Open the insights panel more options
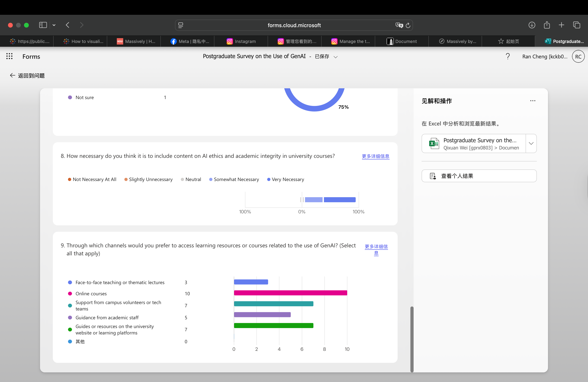Screen dimensions: 588x382 click(533, 101)
